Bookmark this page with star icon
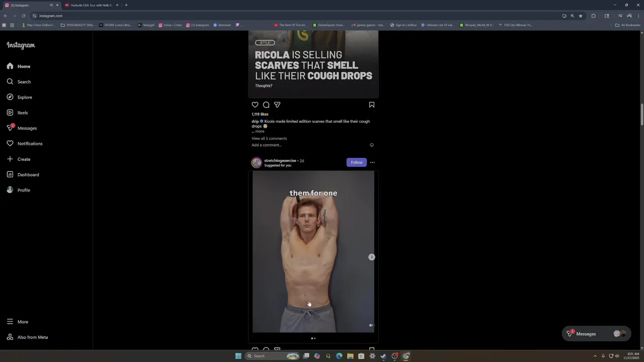Screen dimensions: 644x362 pyautogui.click(x=581, y=16)
